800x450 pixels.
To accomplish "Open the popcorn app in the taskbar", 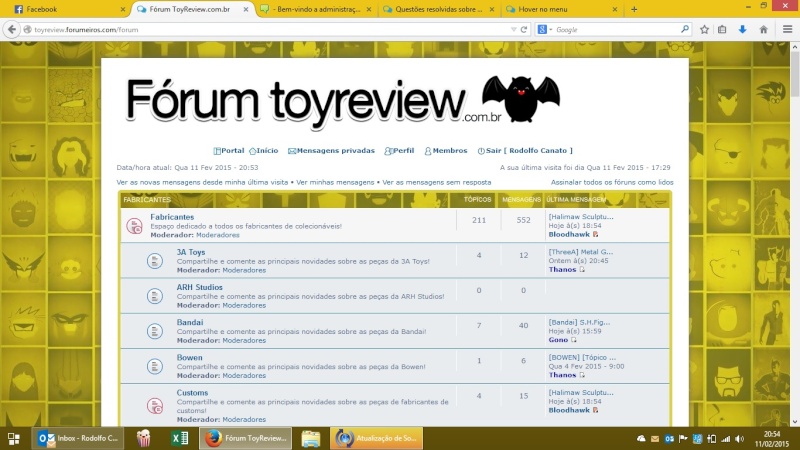I will point(143,438).
